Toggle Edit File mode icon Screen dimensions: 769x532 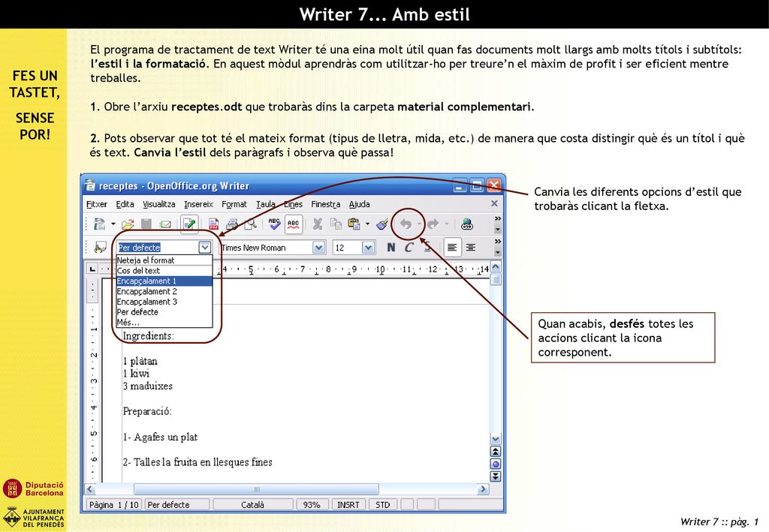(x=188, y=224)
